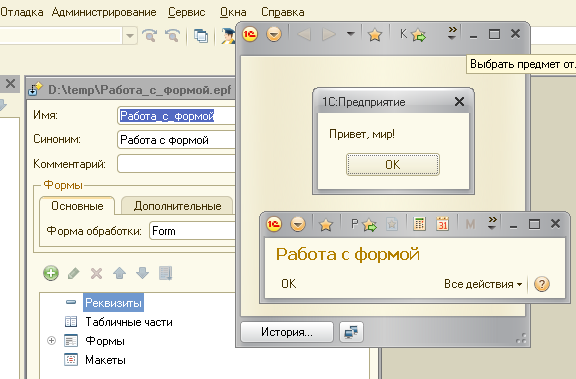This screenshot has width=576, height=379.
Task: Open the Окна menu
Action: click(x=233, y=12)
